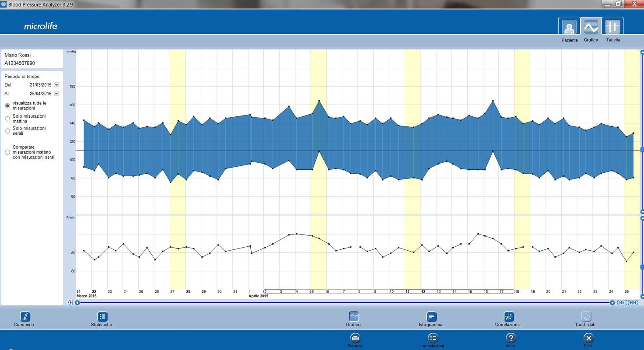Open the Paziente patient view
Screen dimensions: 644x350
(569, 27)
